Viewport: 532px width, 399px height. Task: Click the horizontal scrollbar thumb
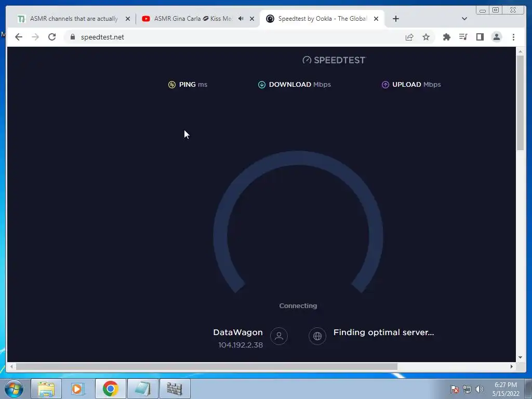[x=207, y=366]
